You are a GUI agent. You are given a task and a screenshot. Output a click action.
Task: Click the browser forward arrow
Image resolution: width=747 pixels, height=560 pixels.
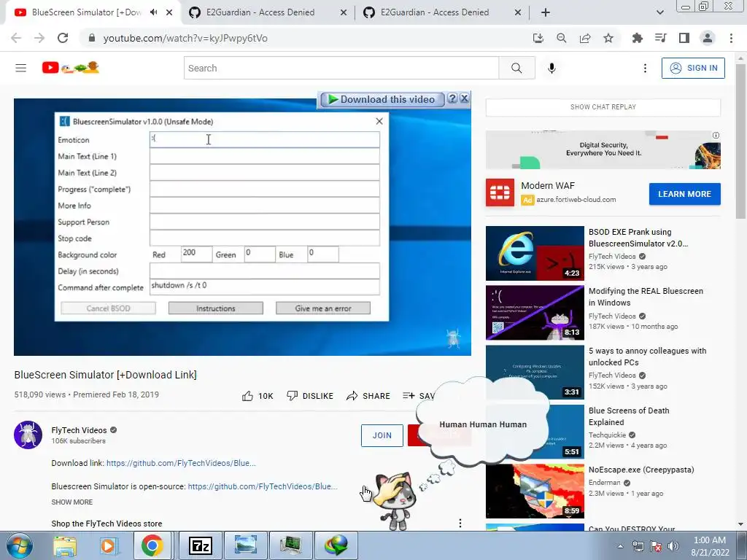point(39,38)
